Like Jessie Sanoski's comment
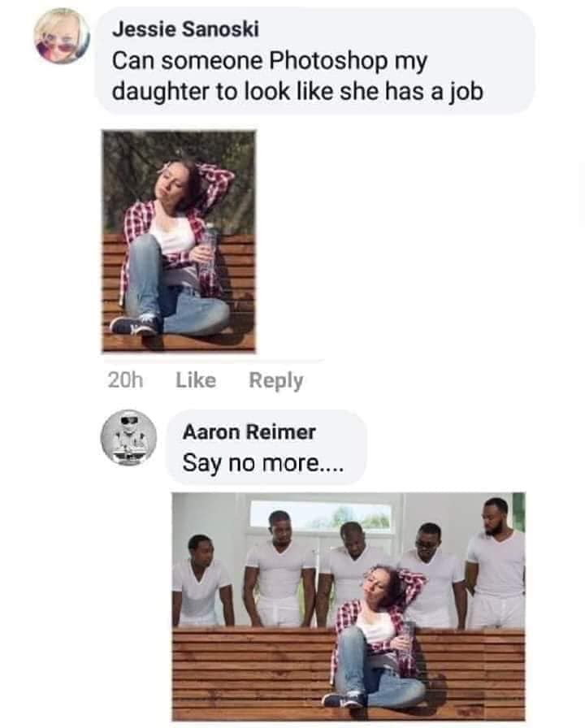This screenshot has height=728, width=585. pos(196,380)
